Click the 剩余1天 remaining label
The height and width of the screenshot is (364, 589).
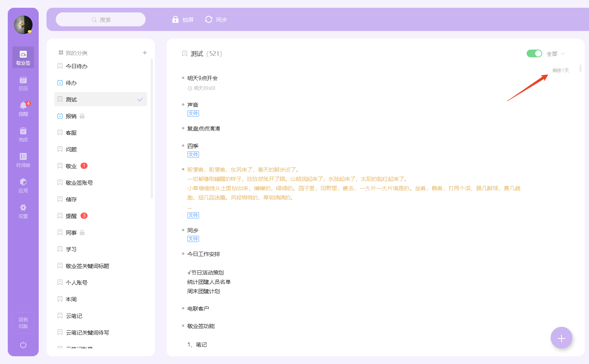(x=561, y=70)
